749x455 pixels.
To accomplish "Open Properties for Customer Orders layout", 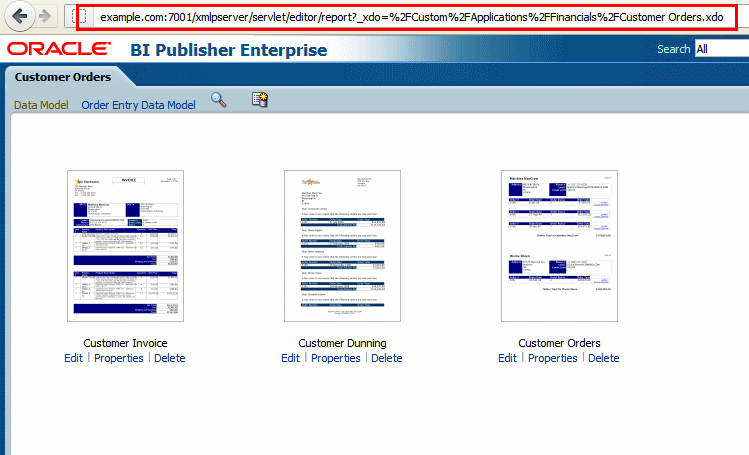I will click(x=553, y=358).
